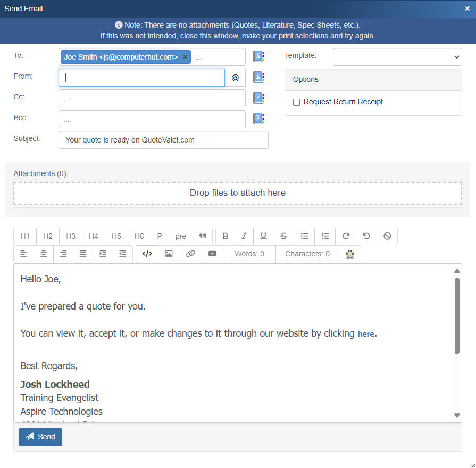Open the Template dropdown
This screenshot has width=476, height=468.
[397, 57]
